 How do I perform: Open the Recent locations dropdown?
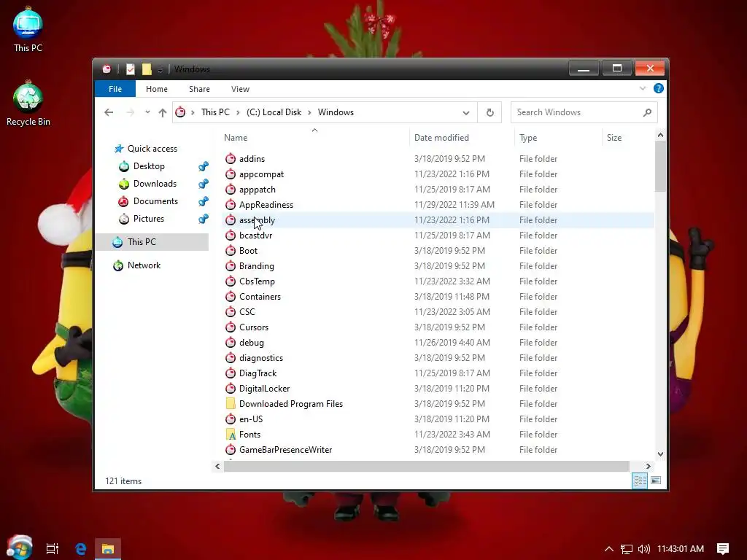tap(147, 112)
